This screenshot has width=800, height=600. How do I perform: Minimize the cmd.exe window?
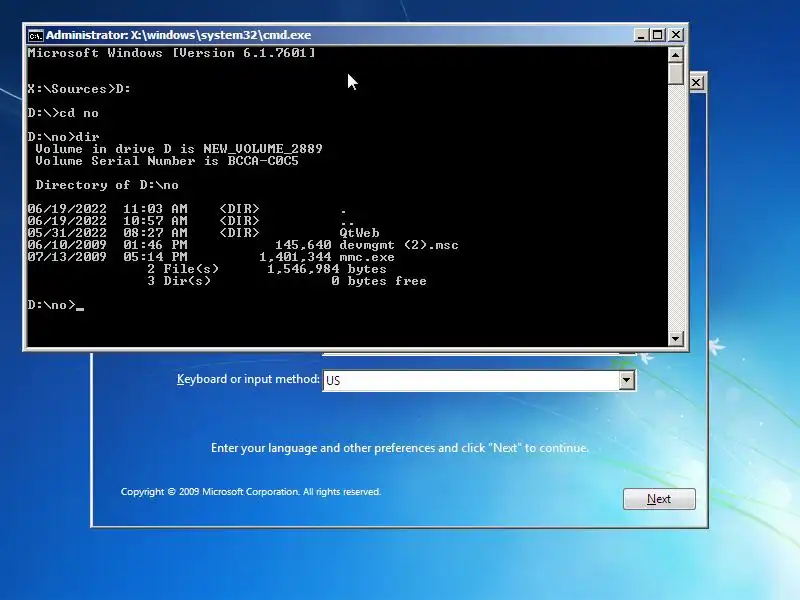641,35
